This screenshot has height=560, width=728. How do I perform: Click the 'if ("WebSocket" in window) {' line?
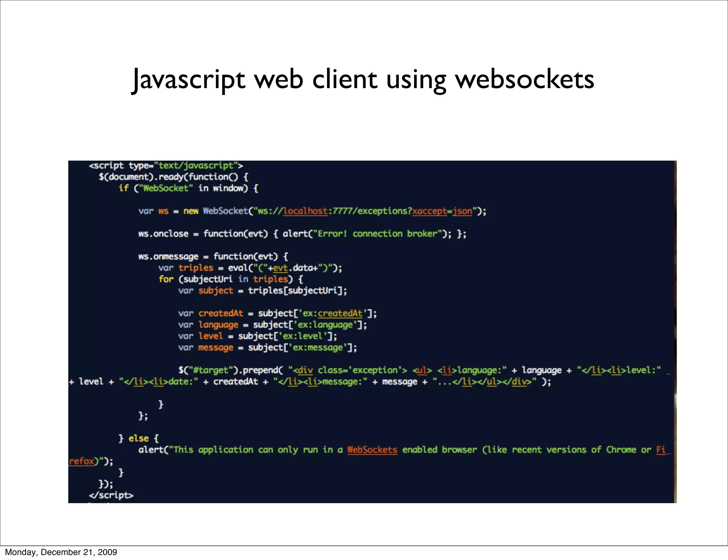coord(188,188)
